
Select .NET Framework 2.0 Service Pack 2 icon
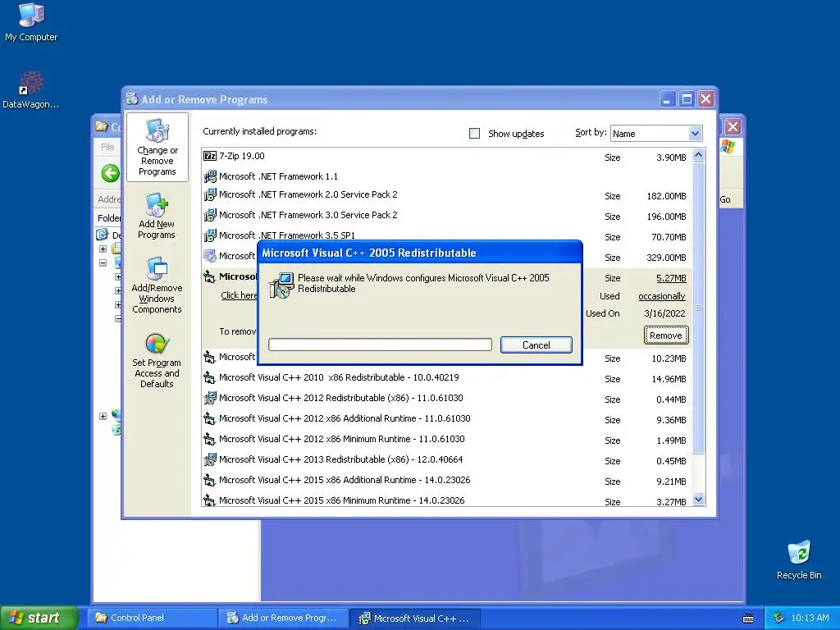point(209,194)
